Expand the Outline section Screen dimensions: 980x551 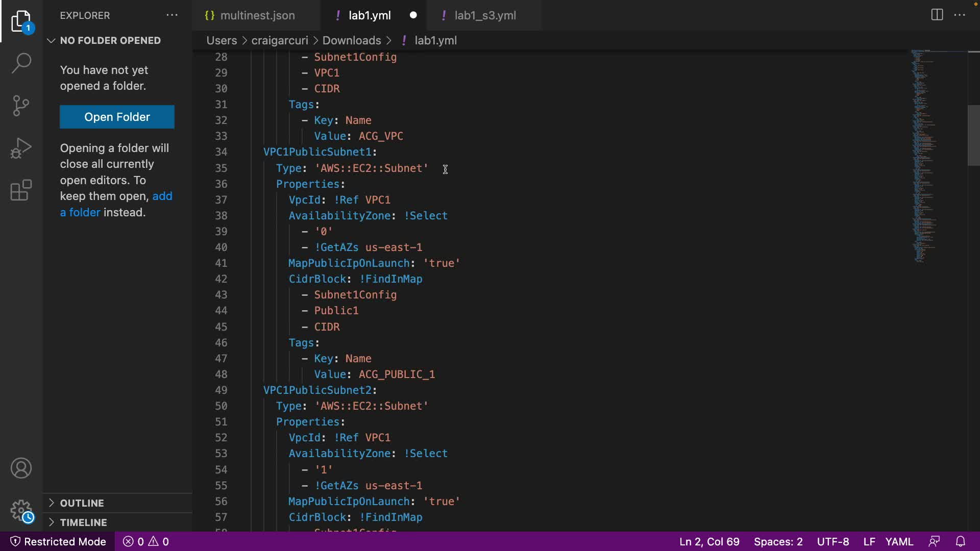point(82,503)
